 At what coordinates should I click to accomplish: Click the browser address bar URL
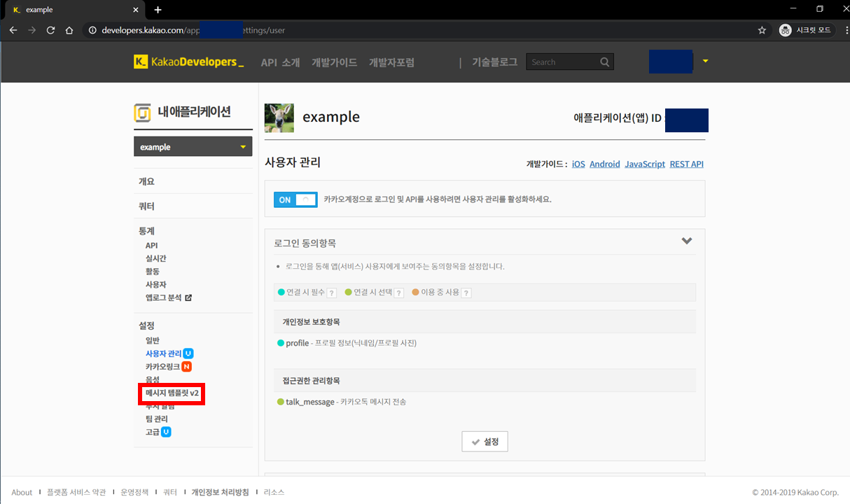point(193,31)
